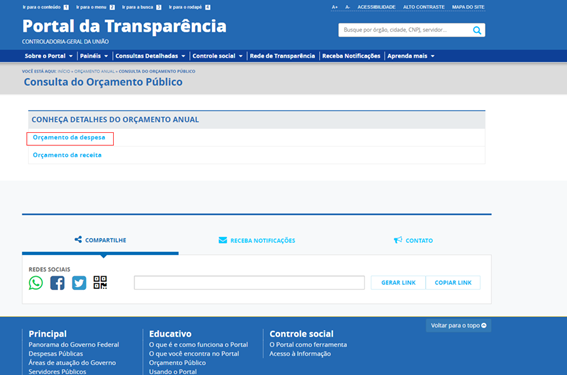This screenshot has width=567, height=375.
Task: Expand the Sobre o Portal menu
Action: (x=48, y=56)
